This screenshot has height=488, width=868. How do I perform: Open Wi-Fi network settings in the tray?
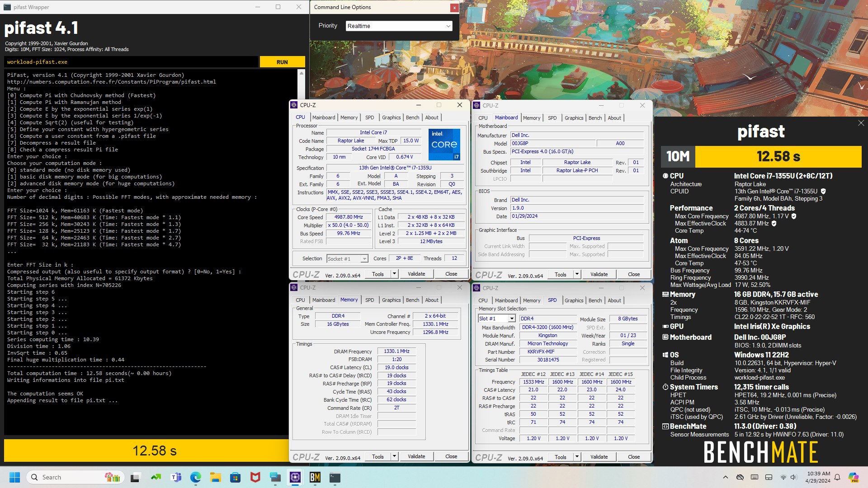pos(783,477)
